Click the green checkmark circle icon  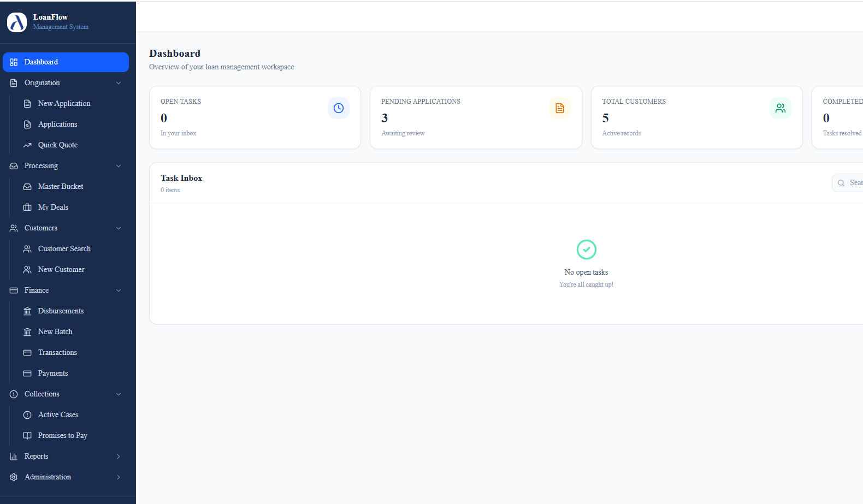587,250
